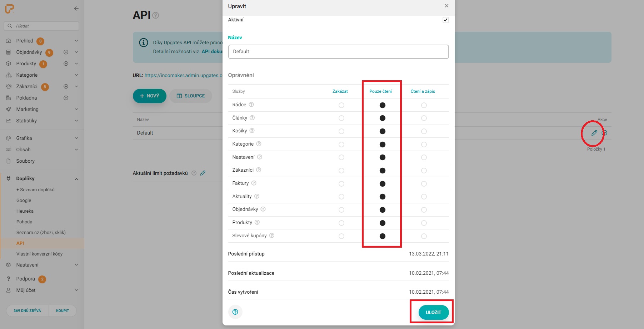Image resolution: width=644 pixels, height=329 pixels.
Task: Open the Heureka add-on menu item
Action: (x=25, y=211)
